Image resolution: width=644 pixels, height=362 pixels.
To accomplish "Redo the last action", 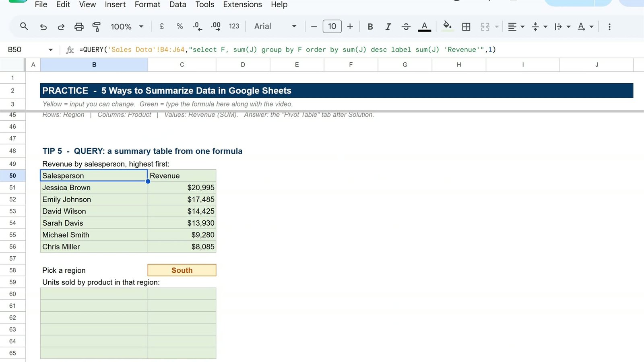I will [61, 27].
